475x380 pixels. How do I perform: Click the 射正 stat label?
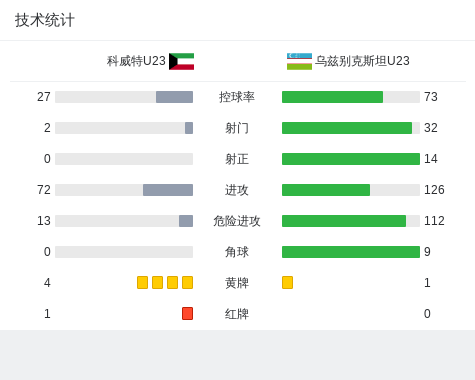pyautogui.click(x=237, y=159)
